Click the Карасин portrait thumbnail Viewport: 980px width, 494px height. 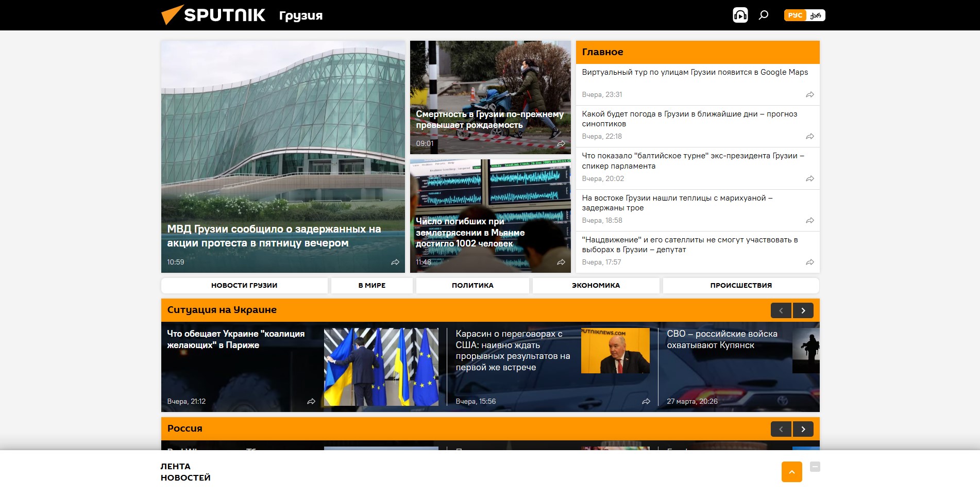pyautogui.click(x=615, y=351)
